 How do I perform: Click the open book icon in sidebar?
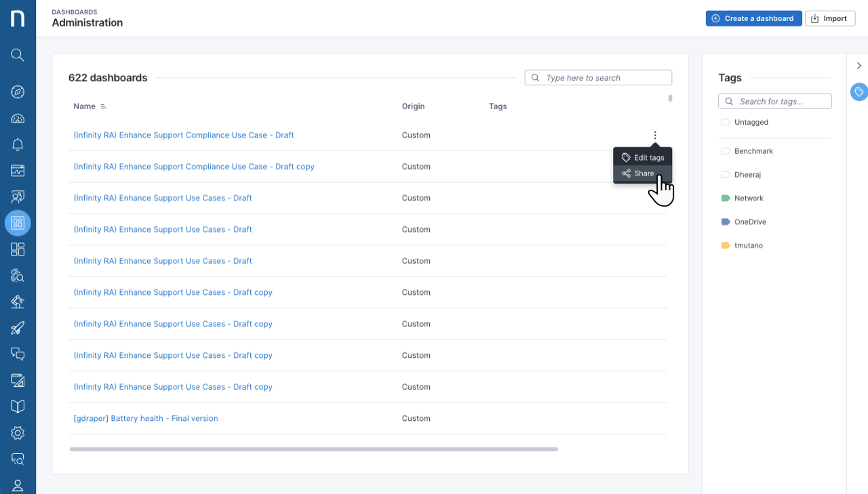coord(18,406)
